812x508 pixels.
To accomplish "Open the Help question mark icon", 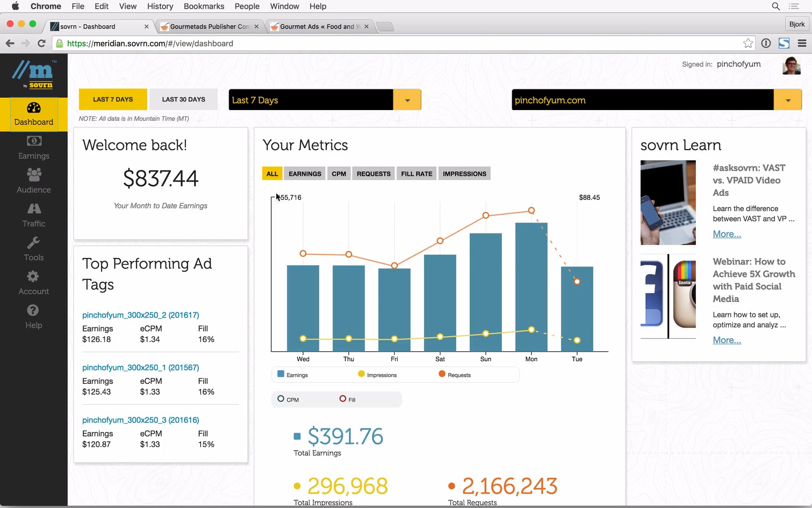I will tap(34, 317).
